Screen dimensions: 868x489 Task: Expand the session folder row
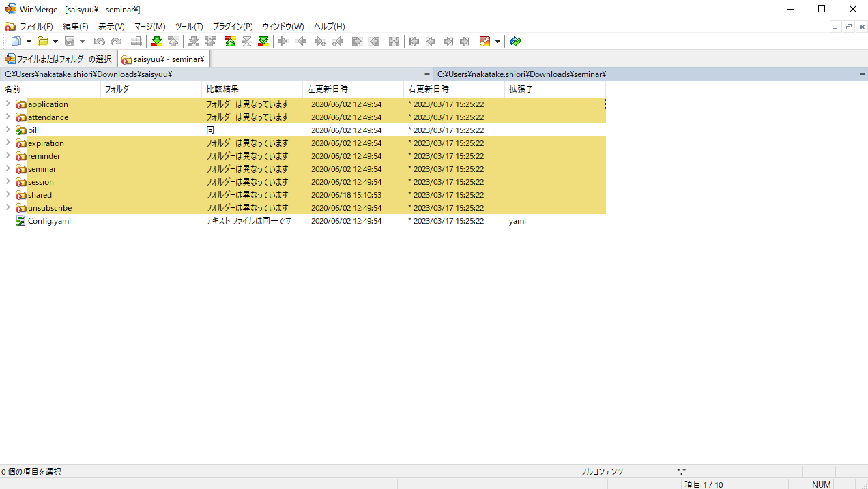pos(8,182)
